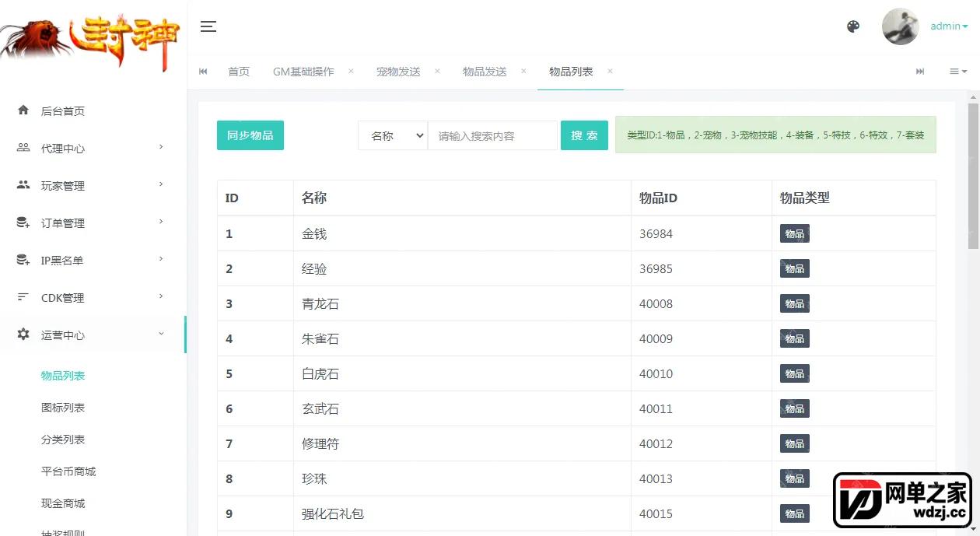Open the 名称 search field dropdown
The width and height of the screenshot is (980, 536).
(393, 135)
